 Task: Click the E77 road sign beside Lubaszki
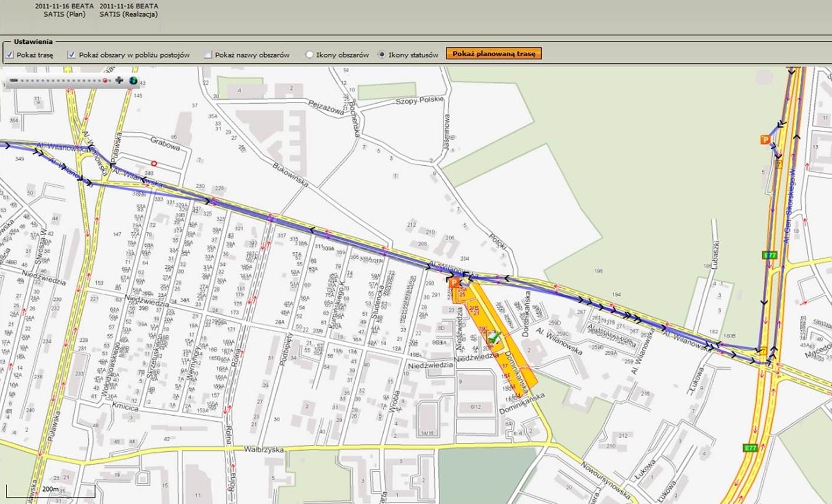coord(769,255)
